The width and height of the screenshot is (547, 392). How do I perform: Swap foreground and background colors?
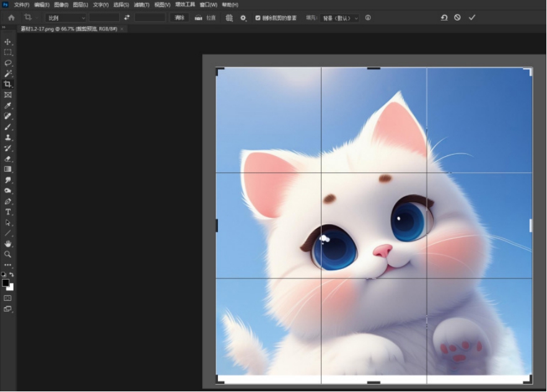[11, 275]
